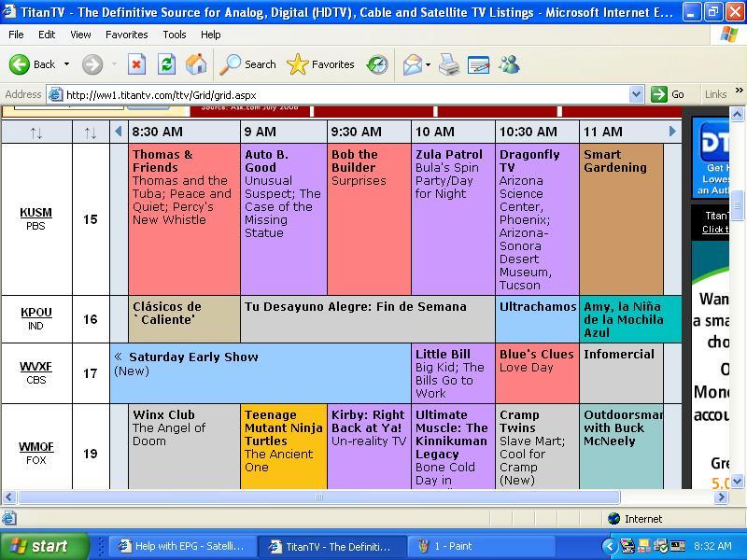Select Thomas & Friends program cell
Viewport: 747px width, 560px height.
[184, 219]
